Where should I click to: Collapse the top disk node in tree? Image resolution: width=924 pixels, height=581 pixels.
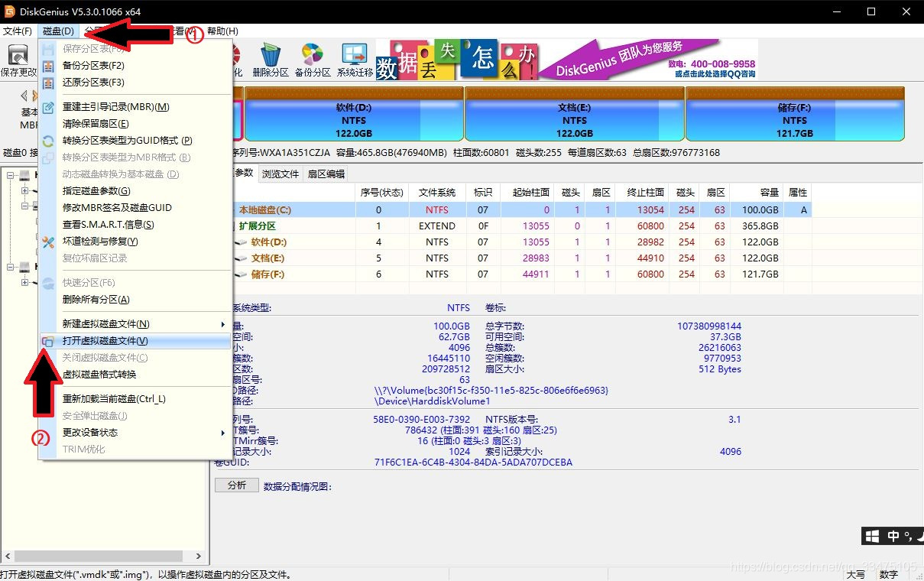click(11, 176)
